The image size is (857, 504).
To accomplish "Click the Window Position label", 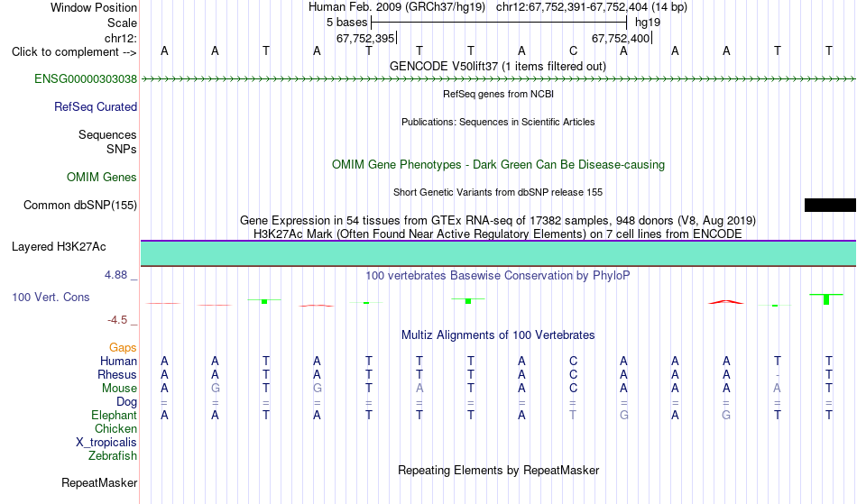I will click(x=94, y=7).
